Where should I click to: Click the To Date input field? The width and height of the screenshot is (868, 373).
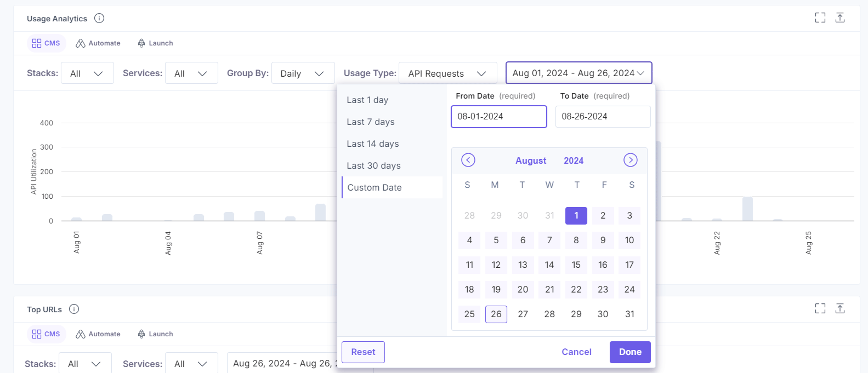coord(603,117)
